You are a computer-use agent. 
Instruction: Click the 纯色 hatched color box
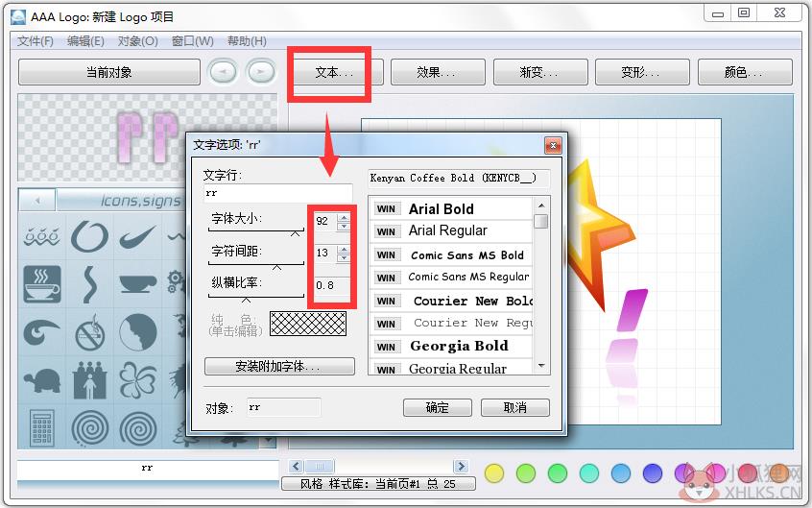tap(308, 324)
